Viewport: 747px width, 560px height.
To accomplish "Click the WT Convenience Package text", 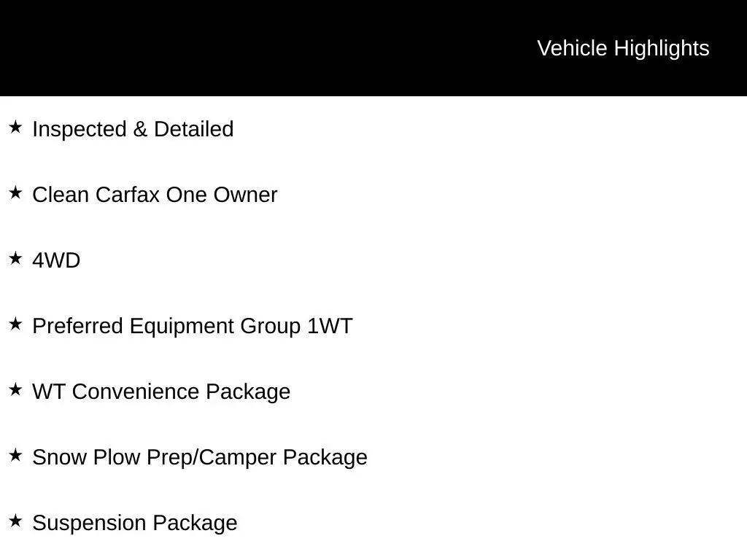I will (161, 392).
